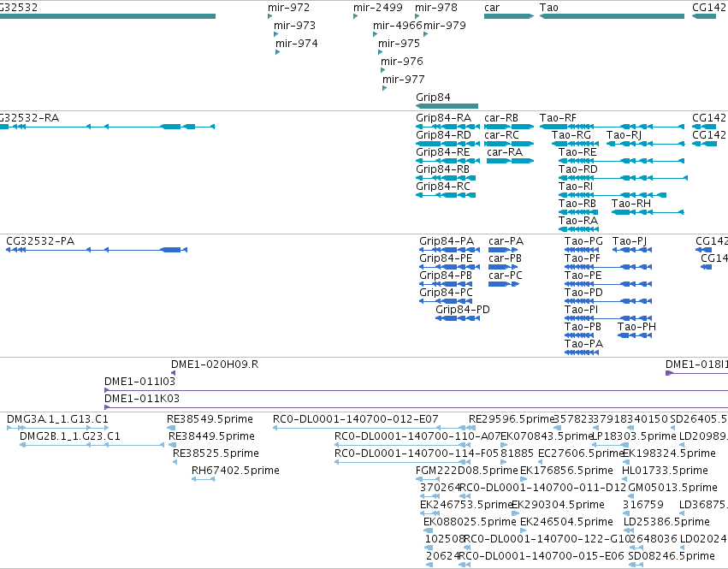The height and width of the screenshot is (569, 728).
Task: Click the mir-973 gene label
Action: pyautogui.click(x=294, y=25)
